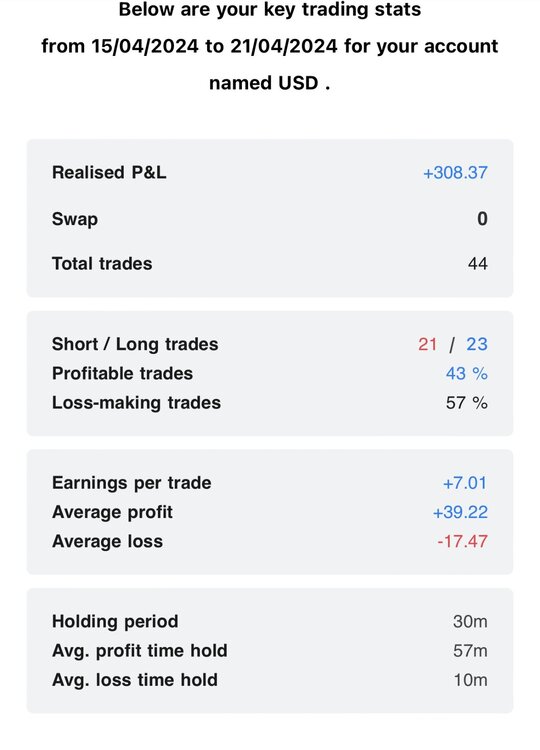Click the blue long trades number 23
540x750 pixels.
pyautogui.click(x=477, y=344)
